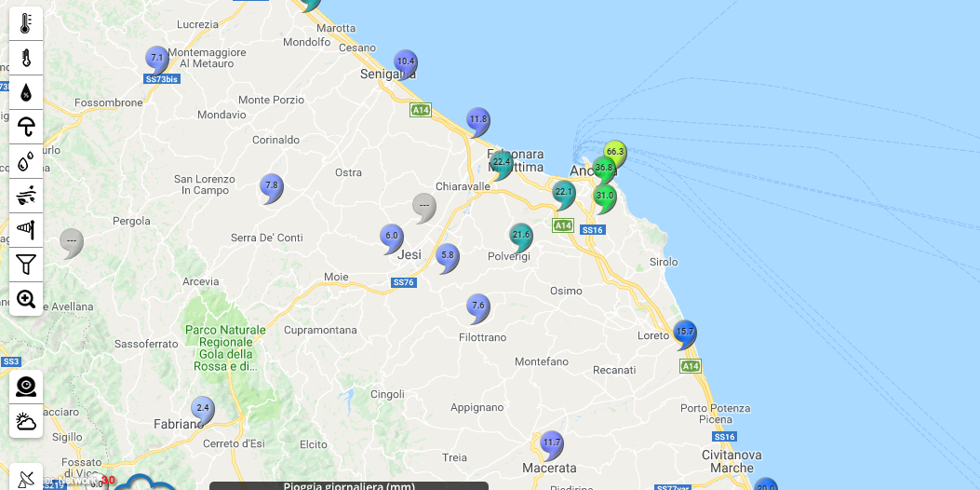Select the temperature thermometer icon at top
Image resolution: width=980 pixels, height=490 pixels.
[26, 23]
